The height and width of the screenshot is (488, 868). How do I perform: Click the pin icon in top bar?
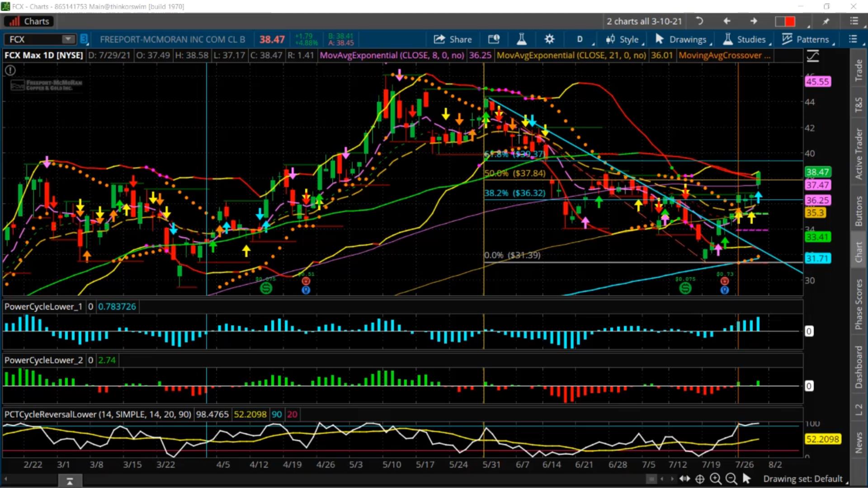coord(826,21)
